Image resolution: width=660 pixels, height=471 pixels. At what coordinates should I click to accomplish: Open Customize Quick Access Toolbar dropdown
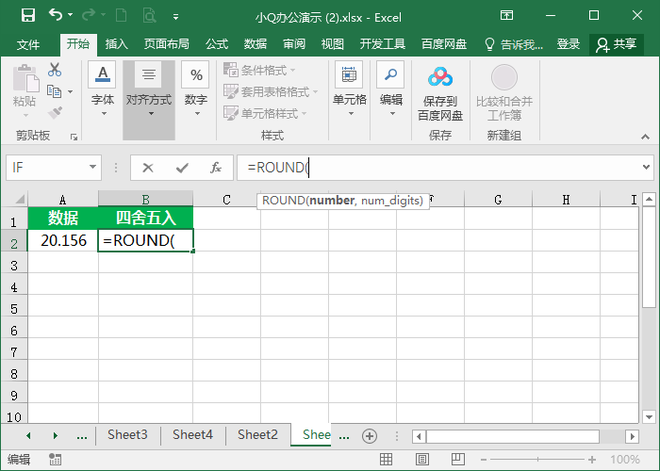click(x=176, y=17)
